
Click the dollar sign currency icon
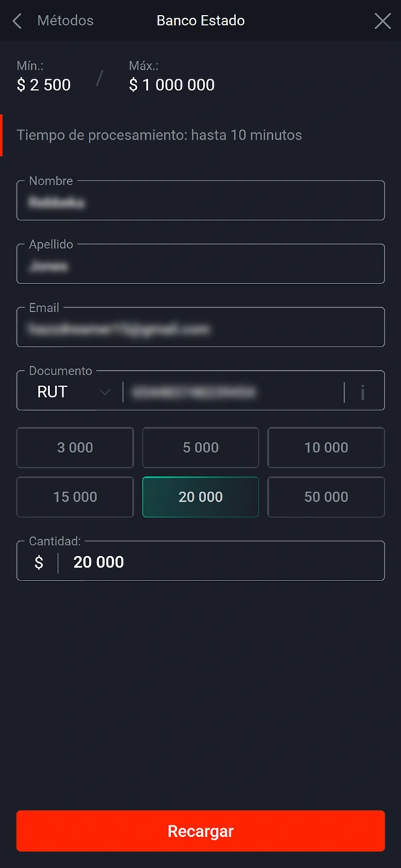pos(39,562)
